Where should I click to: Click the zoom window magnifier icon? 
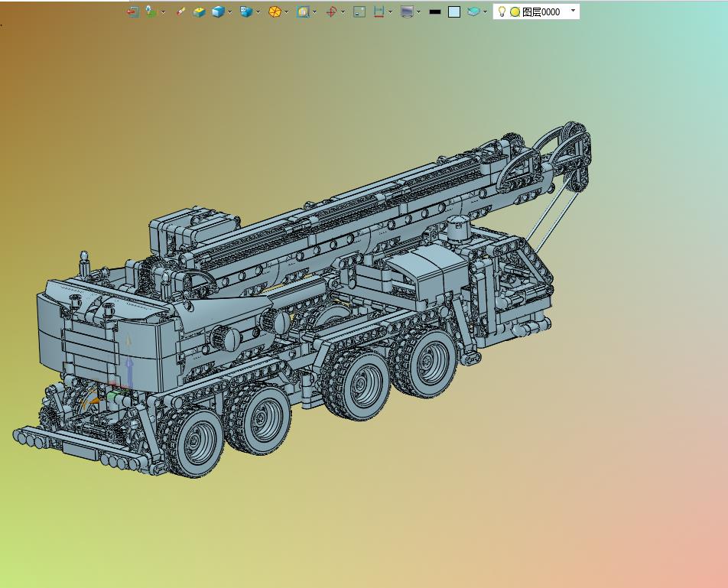[303, 12]
